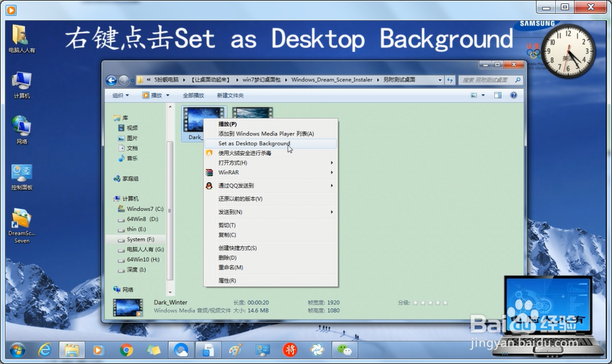This screenshot has height=364, width=612.
Task: Select 64Win10 (H:) in the navigation pane
Action: click(x=138, y=260)
